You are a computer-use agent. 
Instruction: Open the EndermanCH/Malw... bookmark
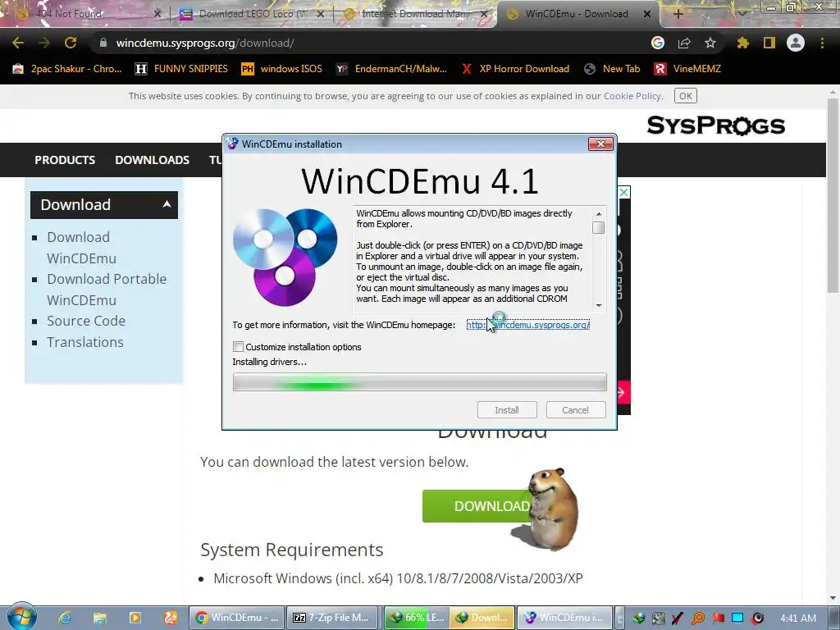point(391,69)
